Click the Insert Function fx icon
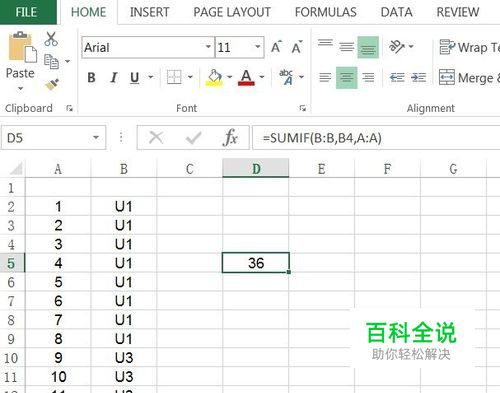This screenshot has width=500, height=393. pos(230,137)
